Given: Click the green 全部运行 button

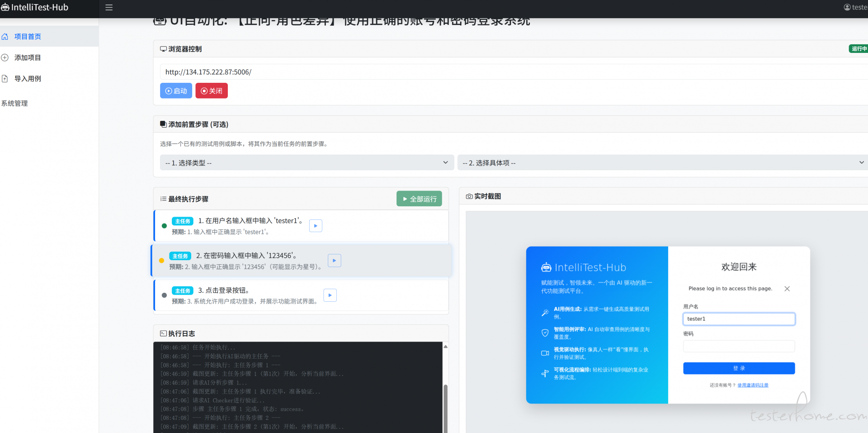Looking at the screenshot, I should pos(419,199).
